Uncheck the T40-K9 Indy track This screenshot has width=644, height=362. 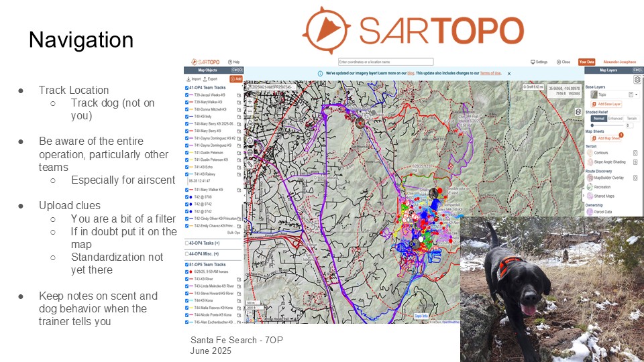click(x=187, y=117)
